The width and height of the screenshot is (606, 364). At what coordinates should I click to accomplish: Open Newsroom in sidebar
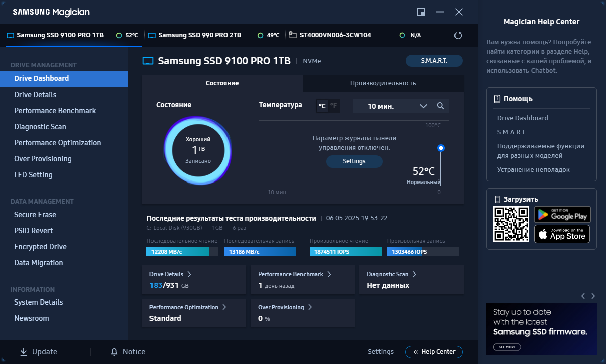pos(64,318)
